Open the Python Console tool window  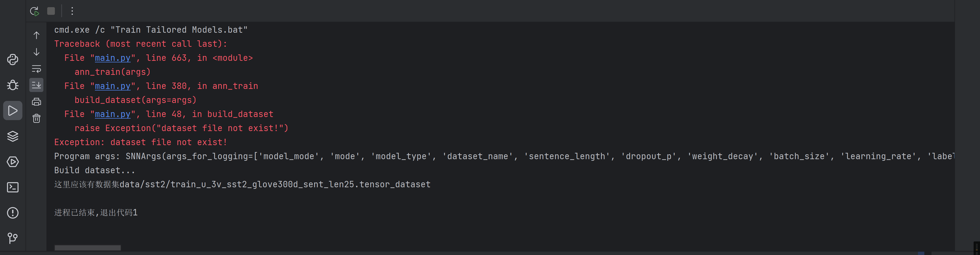pos(13,60)
